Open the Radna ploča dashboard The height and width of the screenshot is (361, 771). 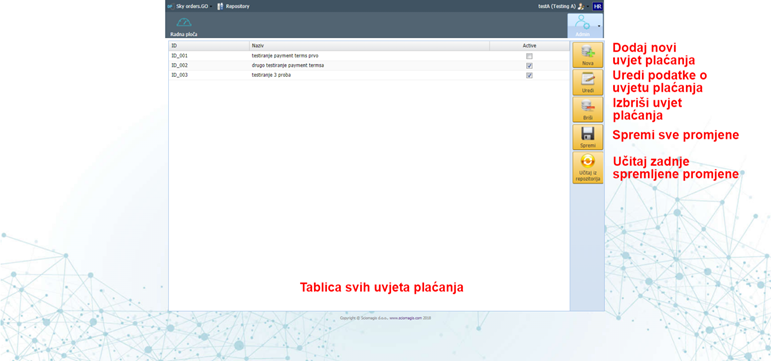[x=184, y=26]
